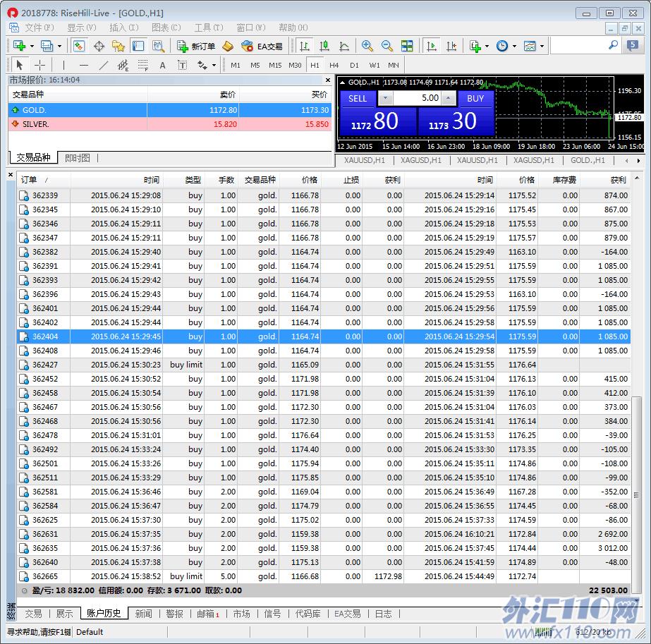This screenshot has height=644, width=651.
Task: Increase lot volume with up arrow
Action: 448,99
